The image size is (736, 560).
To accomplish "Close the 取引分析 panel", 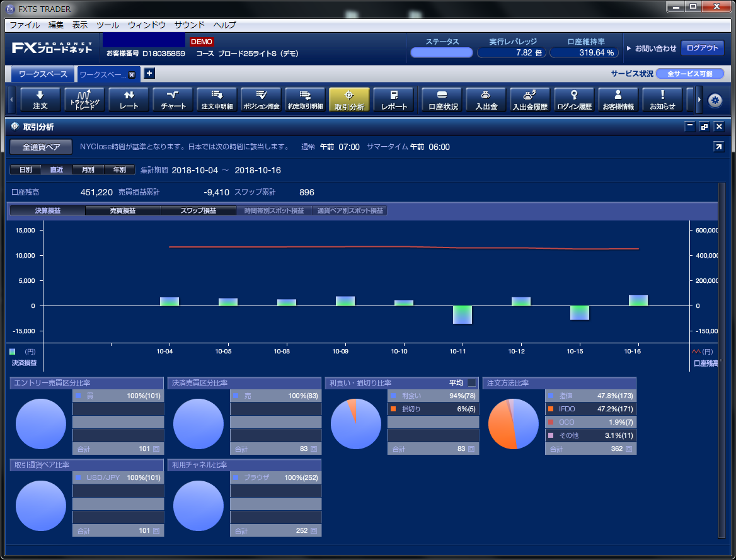I will (x=719, y=126).
